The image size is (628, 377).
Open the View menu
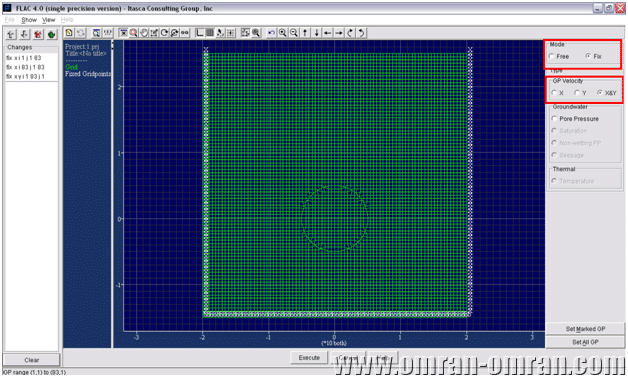48,20
